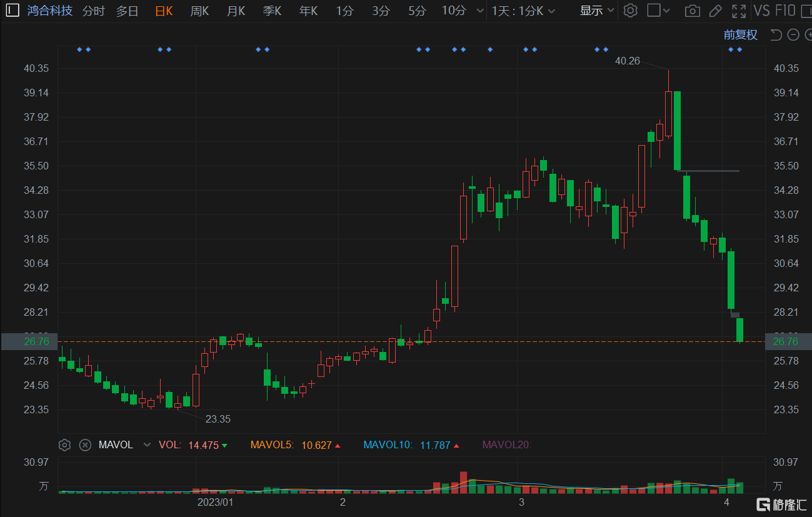Viewport: 812px width, 517px height.
Task: Click the undo arrow below toolbar
Action: [x=776, y=35]
